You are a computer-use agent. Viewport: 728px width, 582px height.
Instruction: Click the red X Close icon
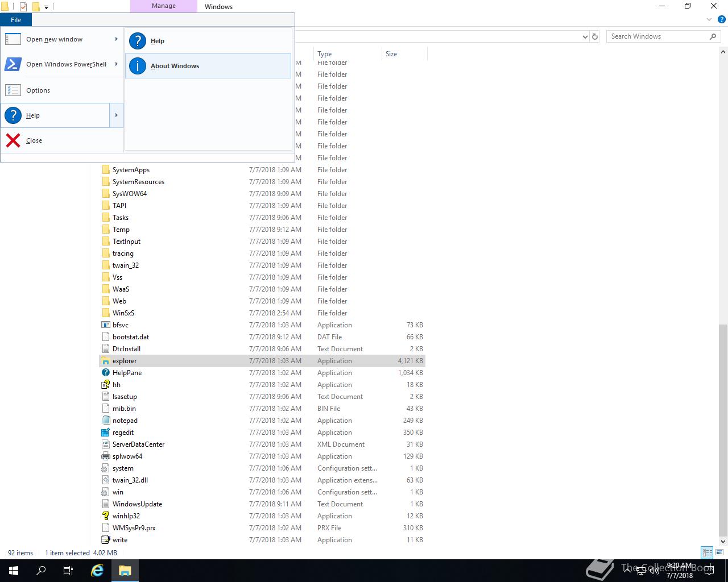click(x=13, y=140)
